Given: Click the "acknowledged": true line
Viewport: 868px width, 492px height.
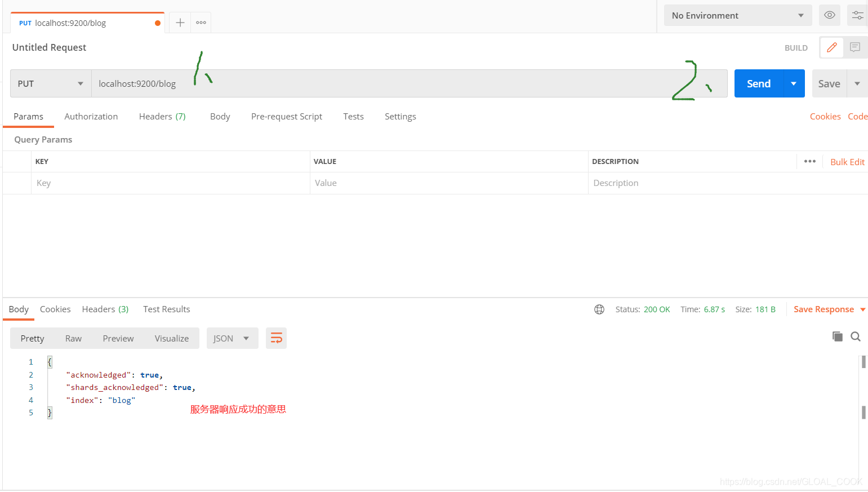Looking at the screenshot, I should pos(114,375).
